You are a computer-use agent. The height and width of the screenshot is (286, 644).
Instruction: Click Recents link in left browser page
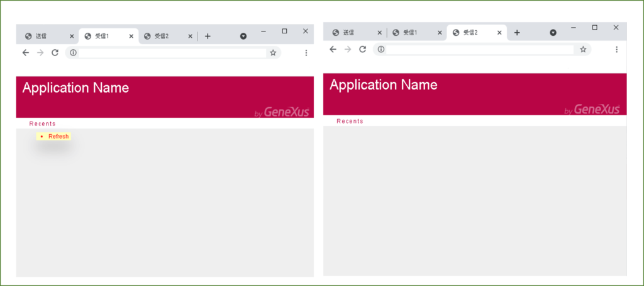click(x=42, y=123)
